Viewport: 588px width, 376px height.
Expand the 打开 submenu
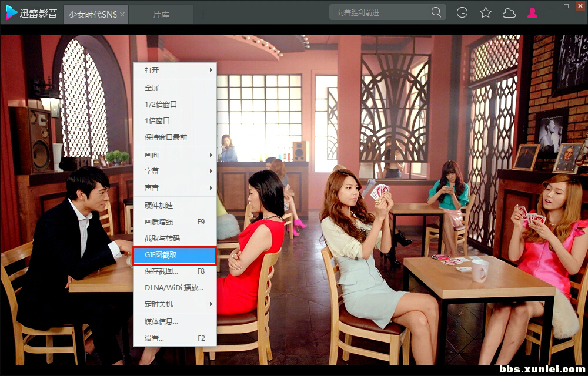175,70
